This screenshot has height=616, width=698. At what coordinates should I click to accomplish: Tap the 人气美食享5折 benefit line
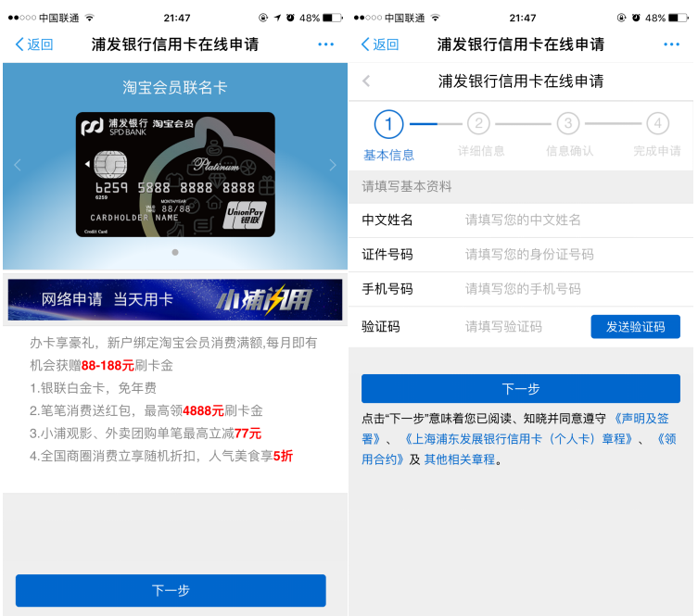(x=250, y=456)
